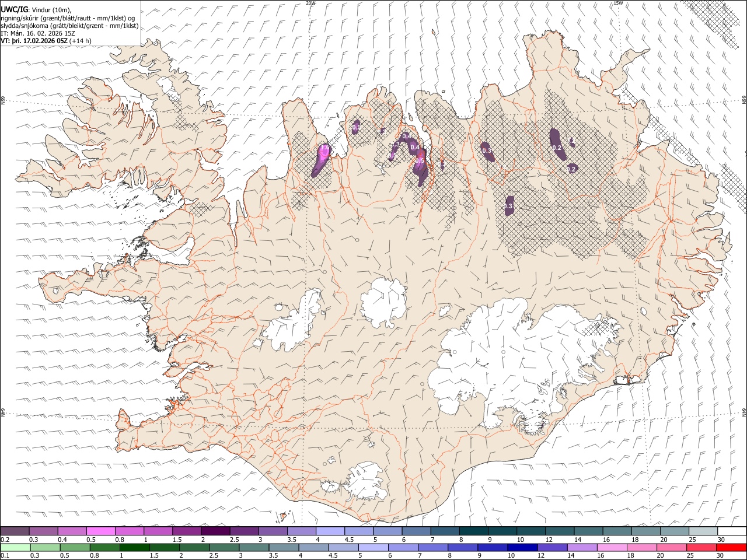This screenshot has width=747, height=560.
Task: Click the '0.6' precipitation value on map
Action: coord(420,160)
